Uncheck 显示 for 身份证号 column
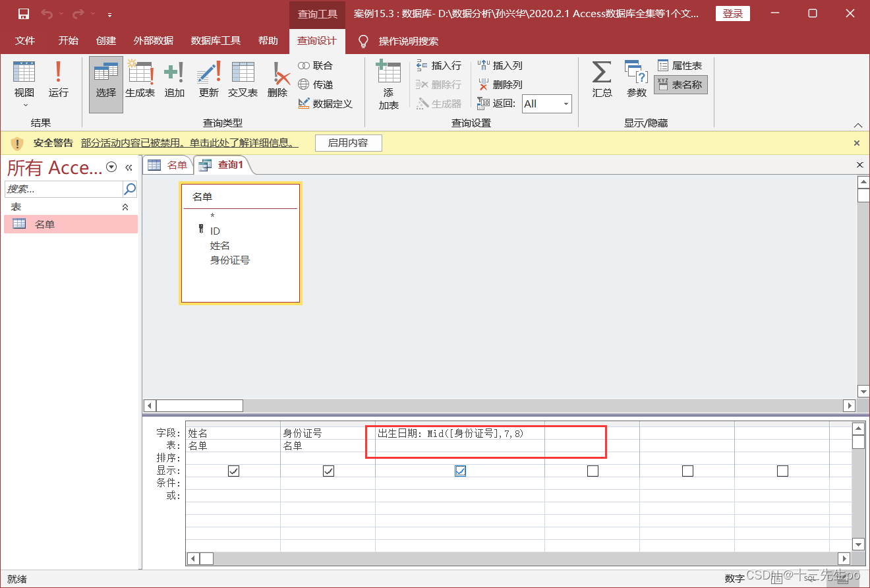This screenshot has width=870, height=588. (x=328, y=471)
